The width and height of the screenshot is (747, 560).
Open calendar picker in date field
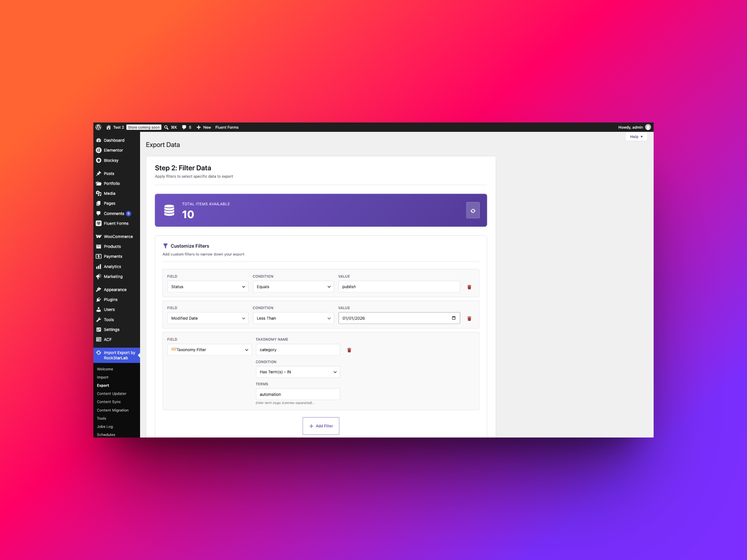454,318
